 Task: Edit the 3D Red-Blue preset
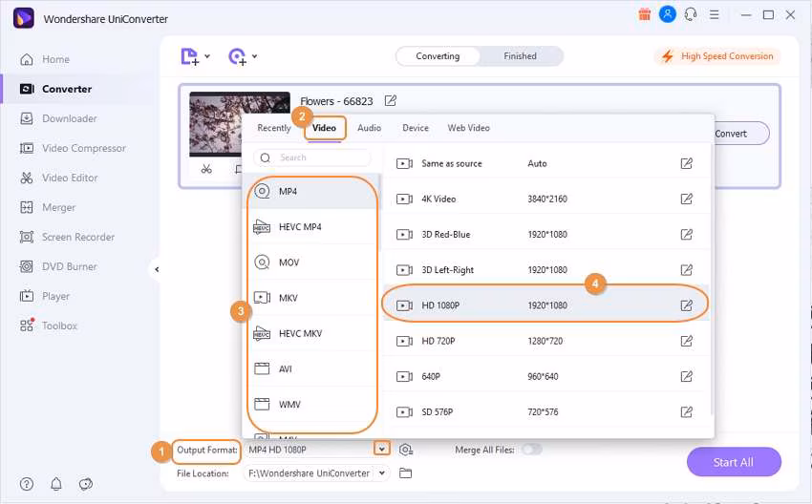(686, 235)
